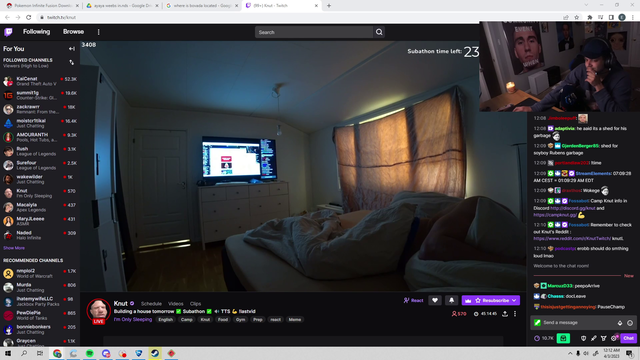Open the Following page
640x360 pixels.
point(36,32)
